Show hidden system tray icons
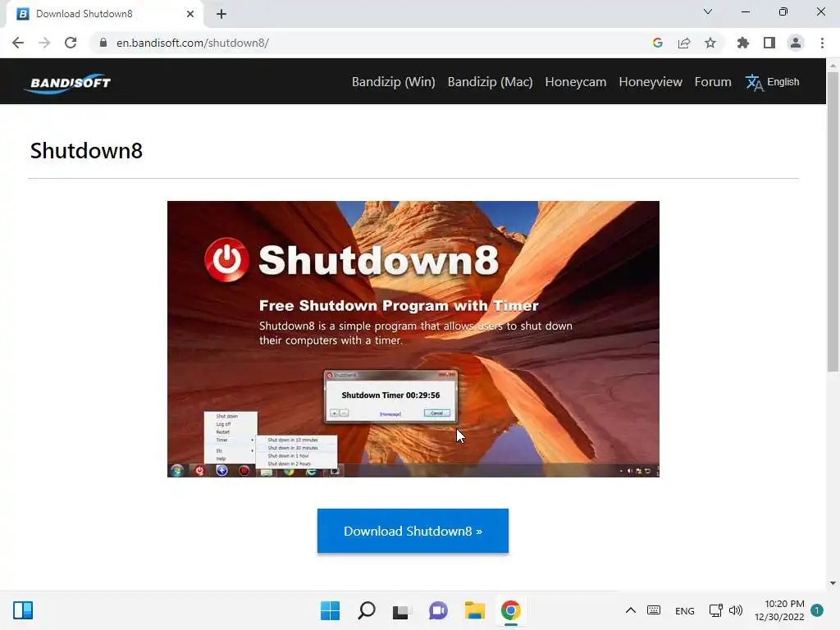 (x=631, y=610)
